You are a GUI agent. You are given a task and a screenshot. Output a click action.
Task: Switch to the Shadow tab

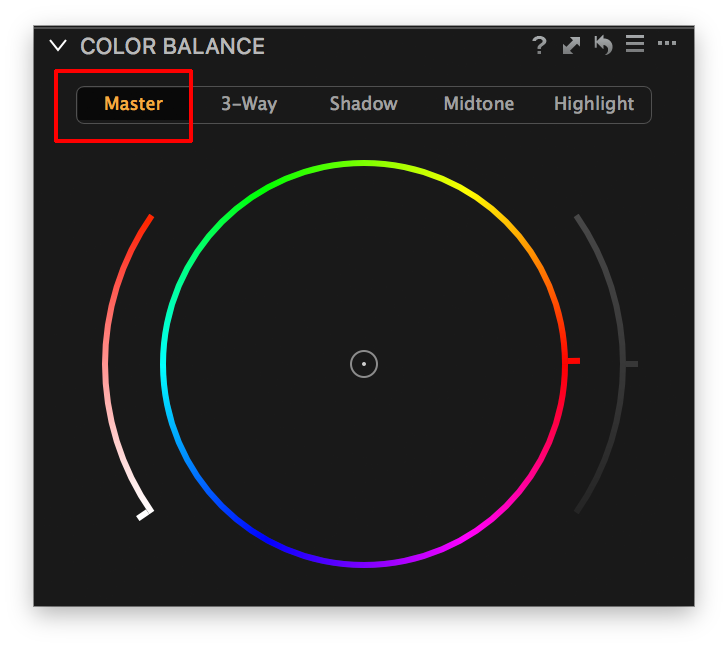click(364, 104)
